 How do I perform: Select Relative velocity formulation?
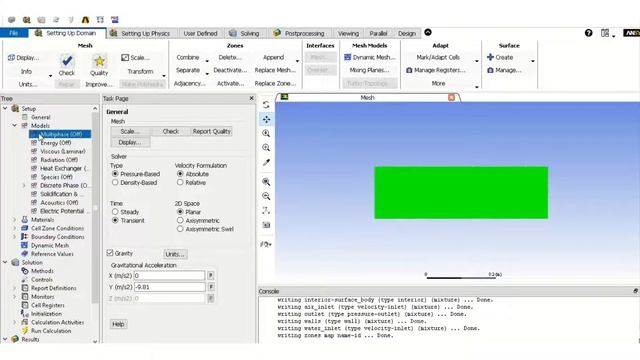coord(180,182)
